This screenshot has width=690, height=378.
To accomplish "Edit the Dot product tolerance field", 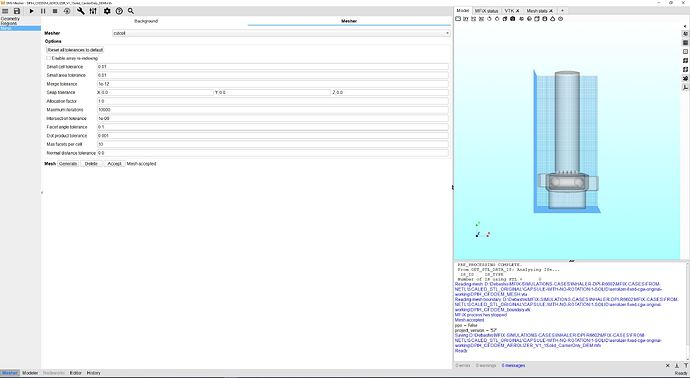I will click(272, 136).
